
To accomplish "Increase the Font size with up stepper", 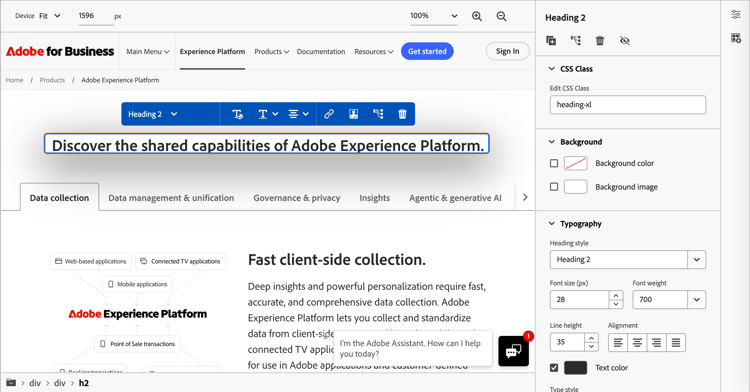I will coord(616,295).
